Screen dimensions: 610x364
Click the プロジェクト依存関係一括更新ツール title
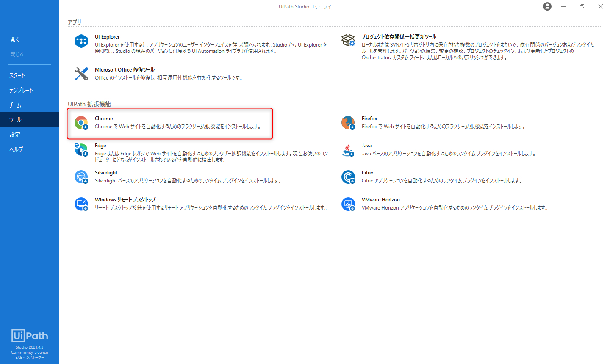pyautogui.click(x=399, y=37)
